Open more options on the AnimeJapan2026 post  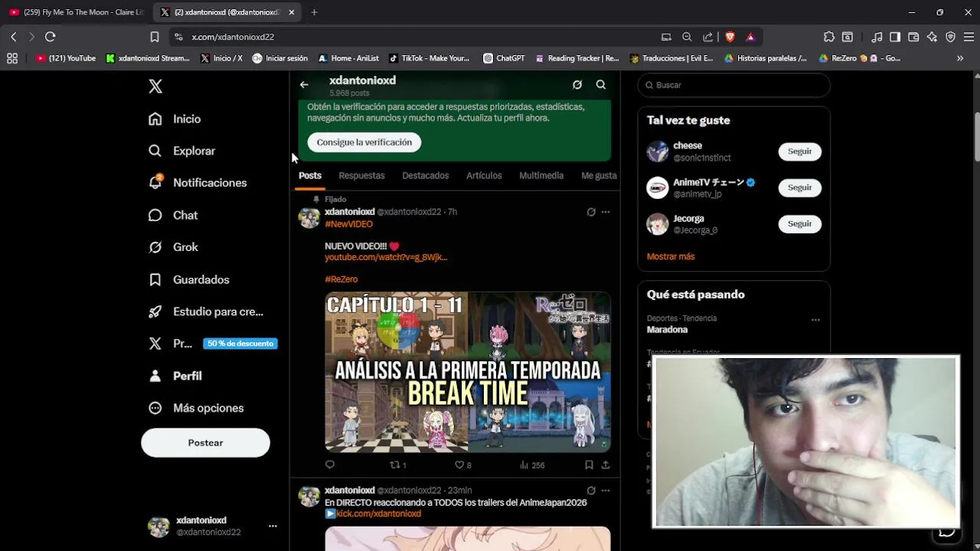606,491
